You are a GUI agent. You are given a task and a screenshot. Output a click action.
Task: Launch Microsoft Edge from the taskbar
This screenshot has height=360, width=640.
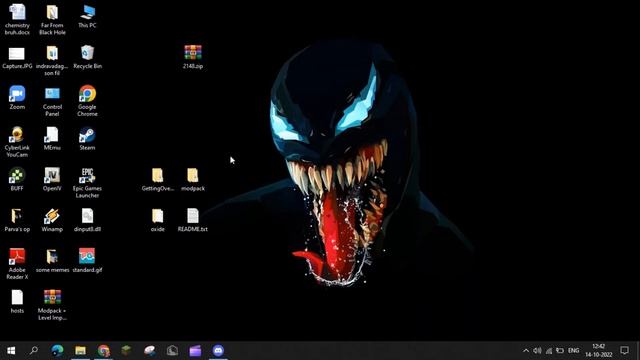tap(57, 351)
